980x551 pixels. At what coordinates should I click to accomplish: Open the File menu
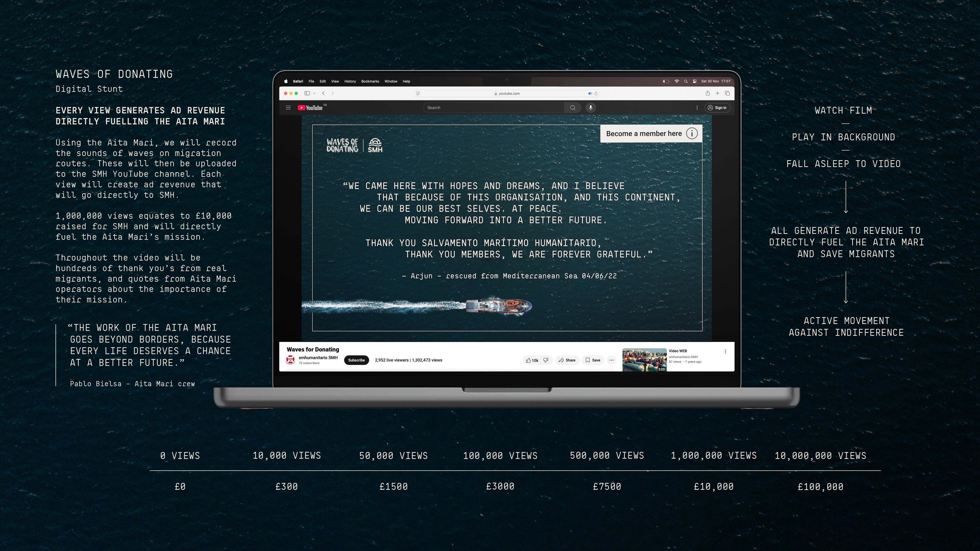[311, 81]
